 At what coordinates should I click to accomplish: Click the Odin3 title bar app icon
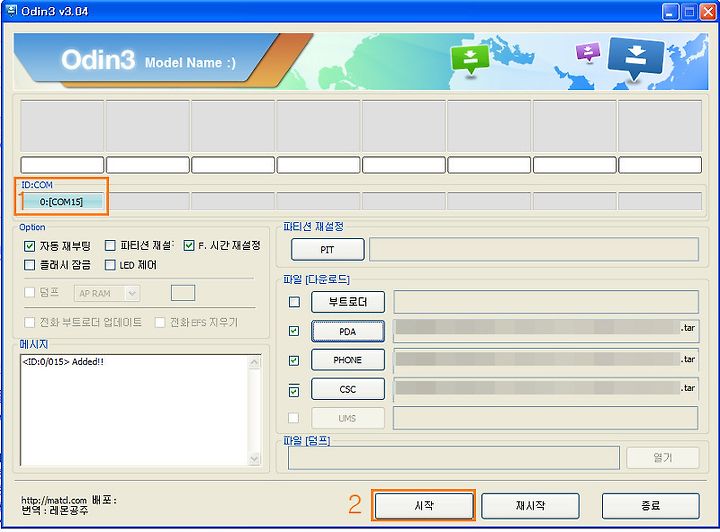coord(11,10)
